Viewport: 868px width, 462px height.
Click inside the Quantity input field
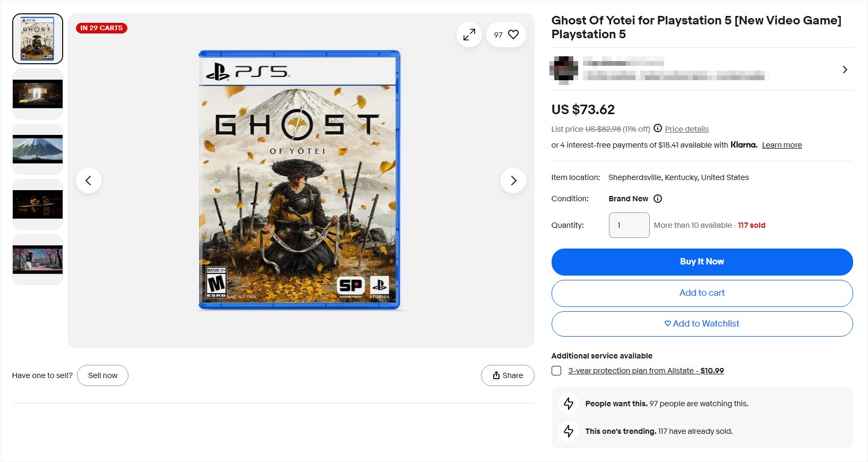[629, 225]
